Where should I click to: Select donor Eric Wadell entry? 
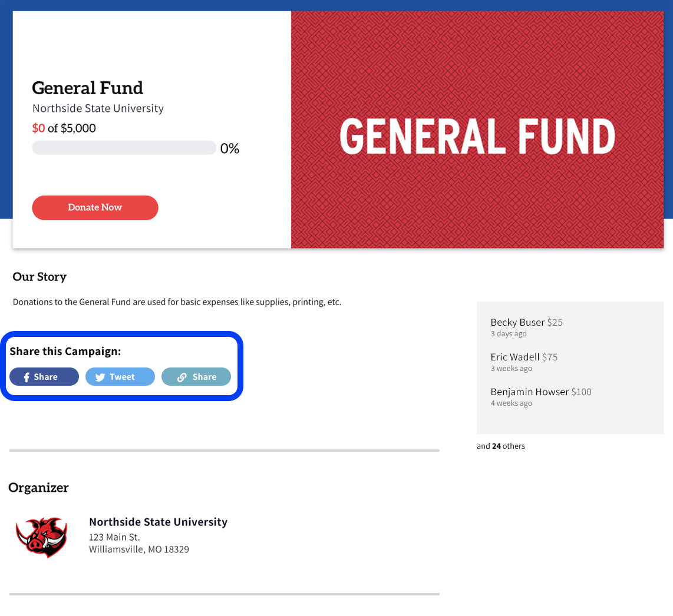[524, 362]
